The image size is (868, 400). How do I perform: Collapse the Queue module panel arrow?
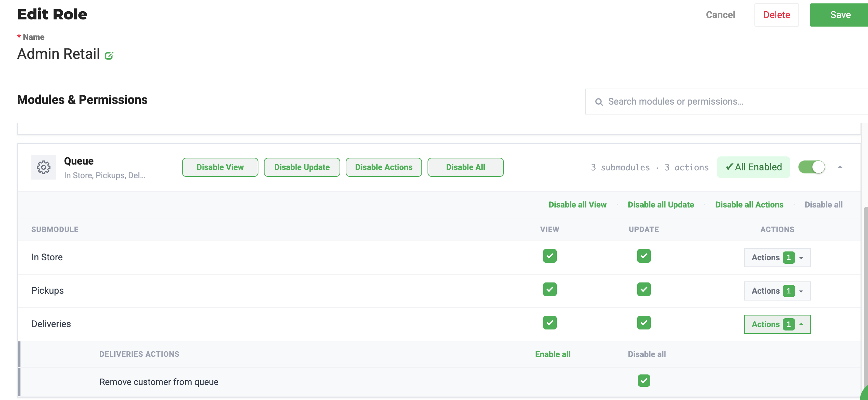click(840, 167)
